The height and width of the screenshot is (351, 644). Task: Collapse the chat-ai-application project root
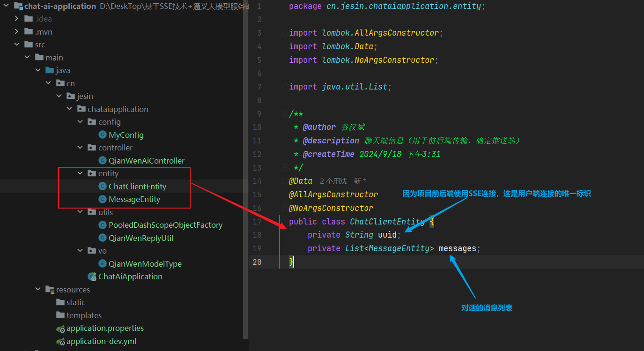(x=6, y=6)
